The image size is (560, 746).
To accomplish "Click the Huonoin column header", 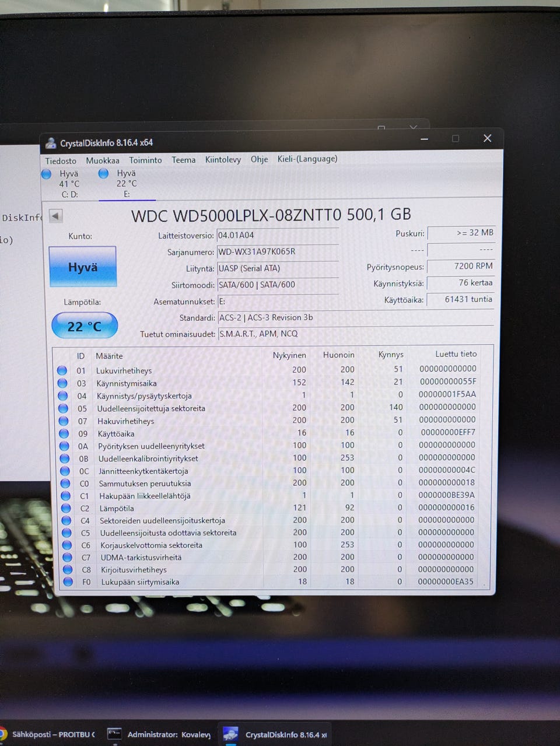I will pos(339,355).
